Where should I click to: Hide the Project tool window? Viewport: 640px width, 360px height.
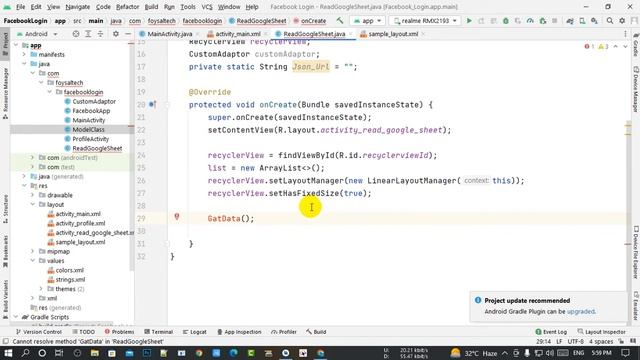pos(128,34)
